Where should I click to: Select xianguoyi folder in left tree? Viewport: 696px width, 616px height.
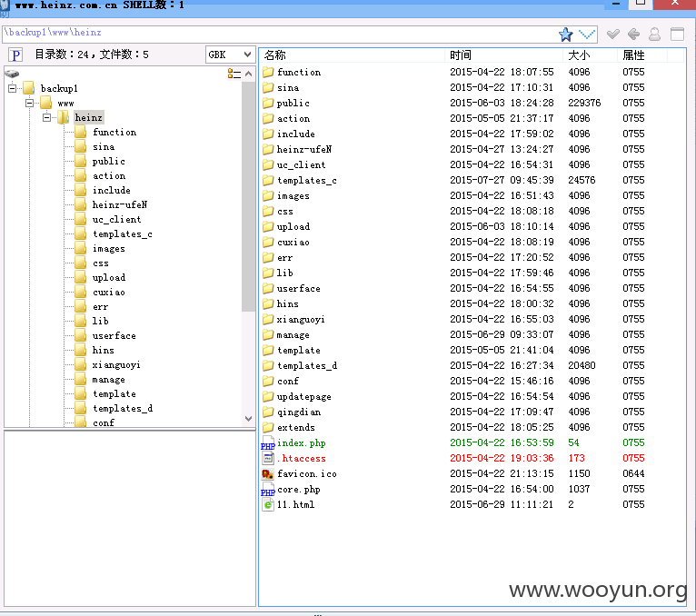(x=116, y=365)
